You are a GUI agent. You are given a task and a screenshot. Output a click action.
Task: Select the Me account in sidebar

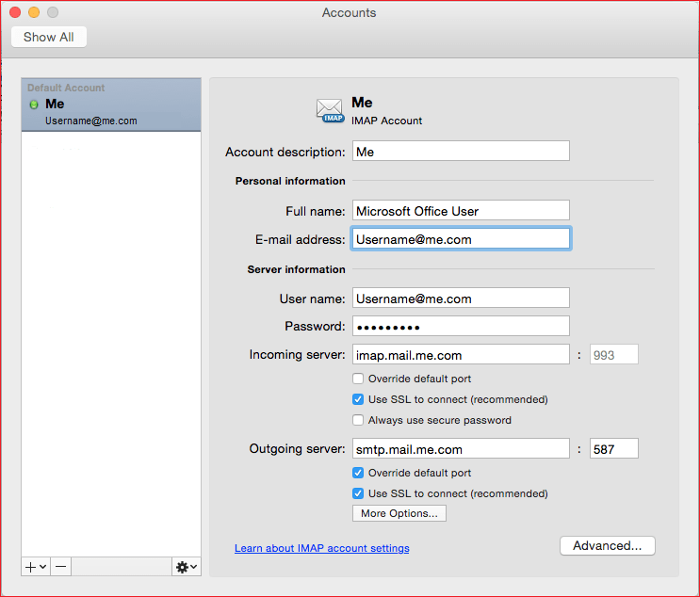[111, 105]
